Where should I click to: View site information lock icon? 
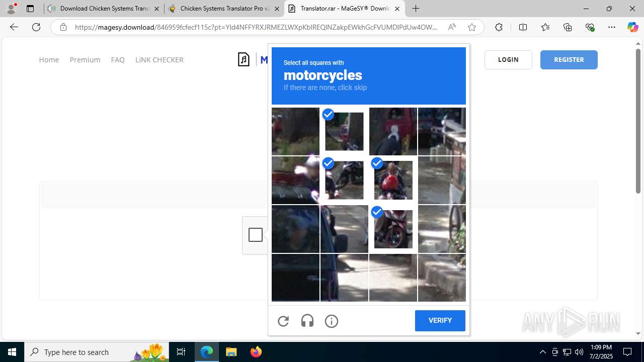tap(63, 27)
